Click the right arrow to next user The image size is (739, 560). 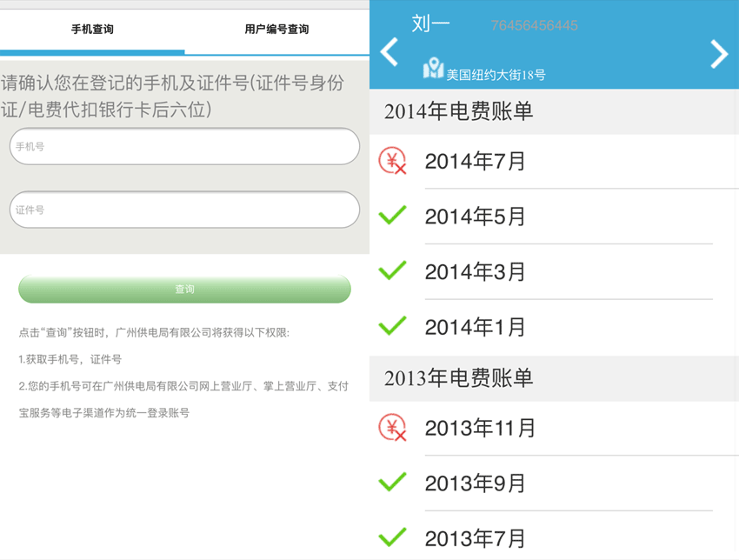point(718,54)
